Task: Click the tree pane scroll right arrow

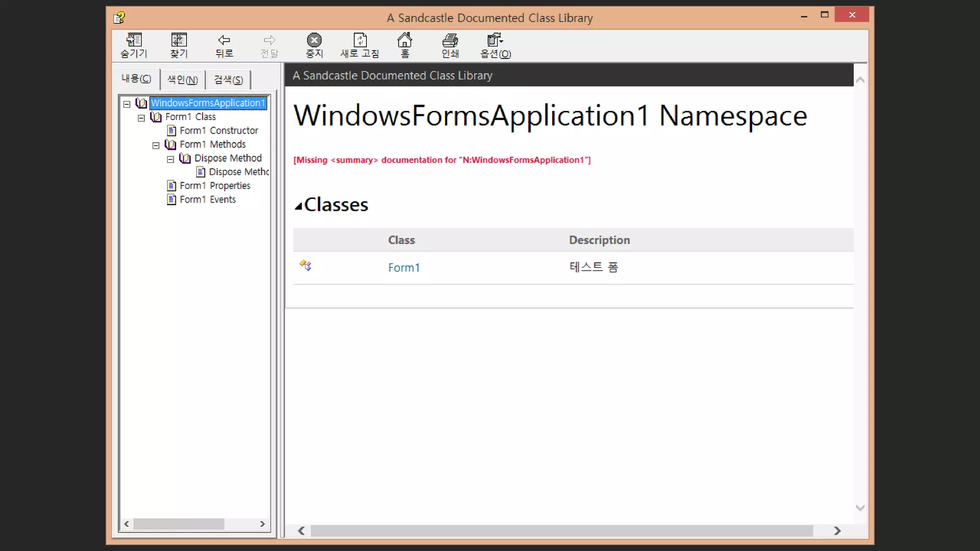Action: coord(262,524)
